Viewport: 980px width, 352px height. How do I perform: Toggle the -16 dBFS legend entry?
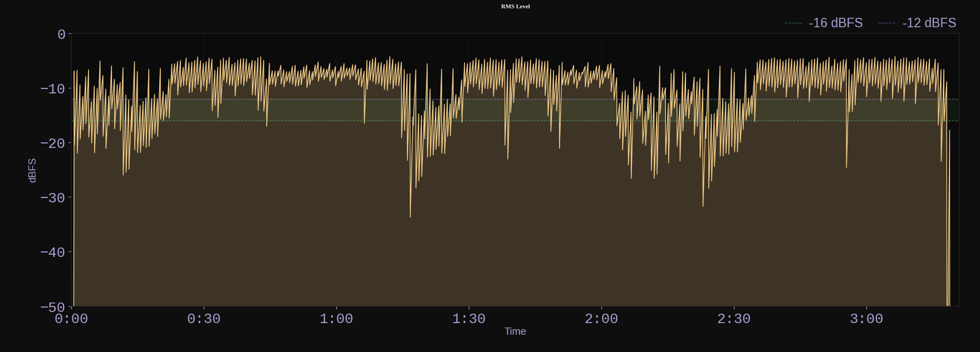[824, 23]
